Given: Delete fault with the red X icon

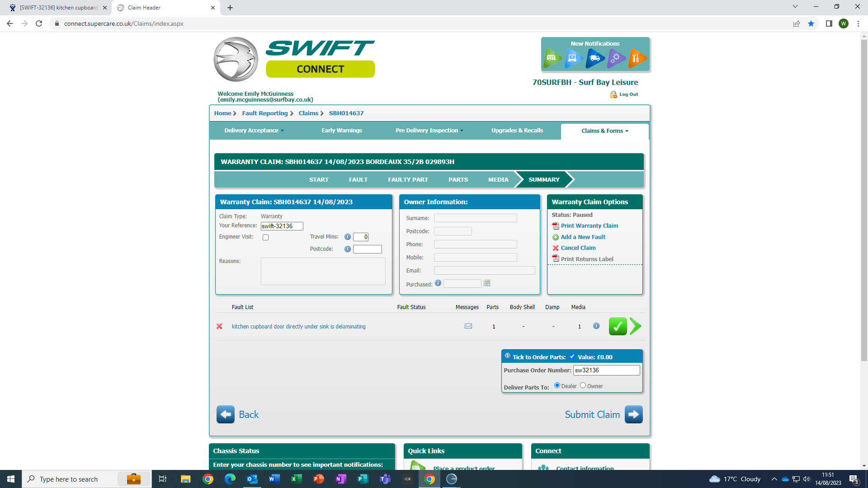Looking at the screenshot, I should pyautogui.click(x=219, y=326).
